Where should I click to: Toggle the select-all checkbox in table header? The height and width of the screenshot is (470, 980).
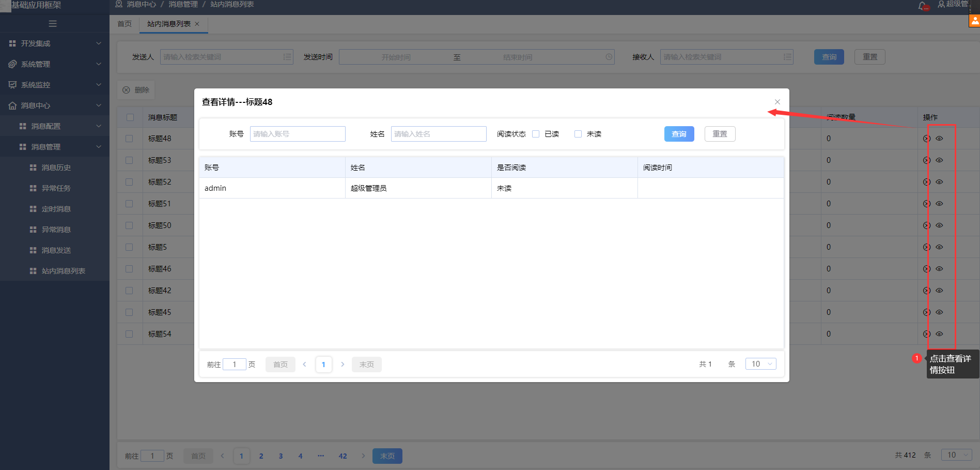(130, 117)
